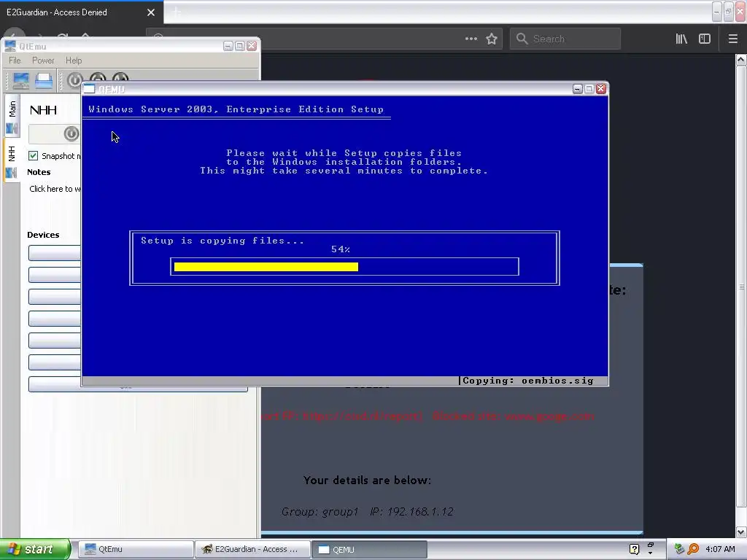The image size is (747, 560).
Task: Click the QEMU window title bar icon
Action: [89, 89]
